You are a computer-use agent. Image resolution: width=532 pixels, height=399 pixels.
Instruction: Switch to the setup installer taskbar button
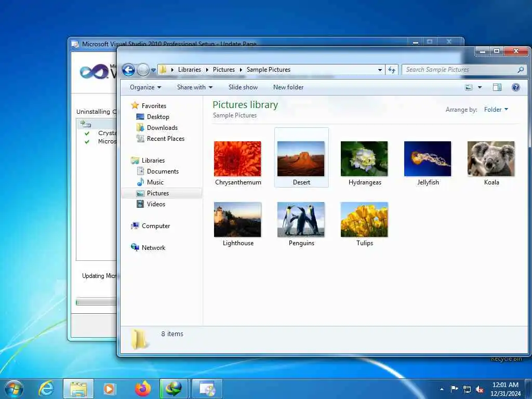click(x=207, y=389)
